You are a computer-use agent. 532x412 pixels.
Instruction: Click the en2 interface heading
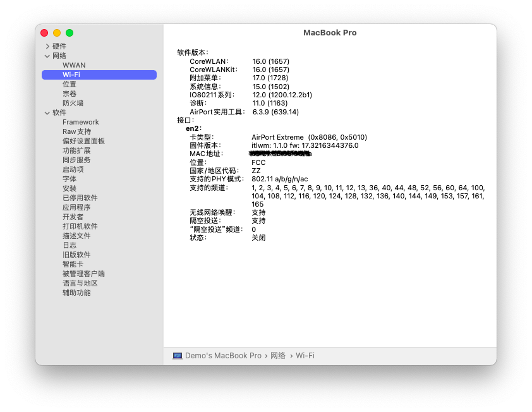(x=193, y=128)
